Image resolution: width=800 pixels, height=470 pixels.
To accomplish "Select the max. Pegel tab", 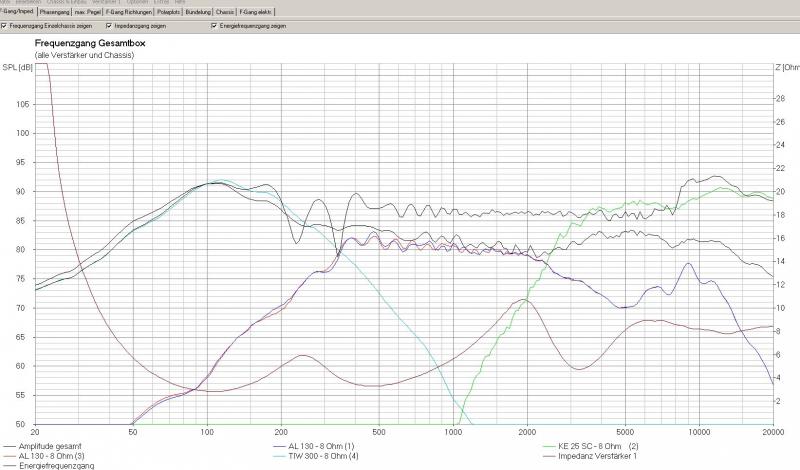I will (100, 11).
